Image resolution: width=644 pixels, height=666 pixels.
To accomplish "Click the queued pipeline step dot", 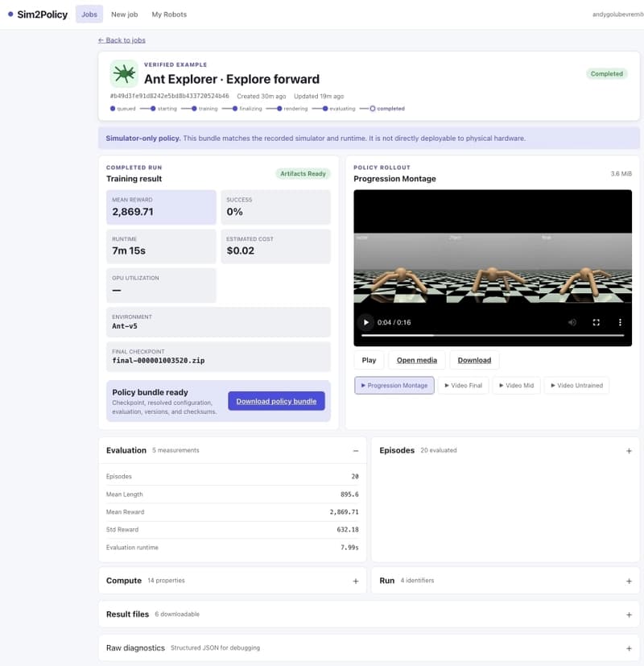I will pyautogui.click(x=113, y=108).
